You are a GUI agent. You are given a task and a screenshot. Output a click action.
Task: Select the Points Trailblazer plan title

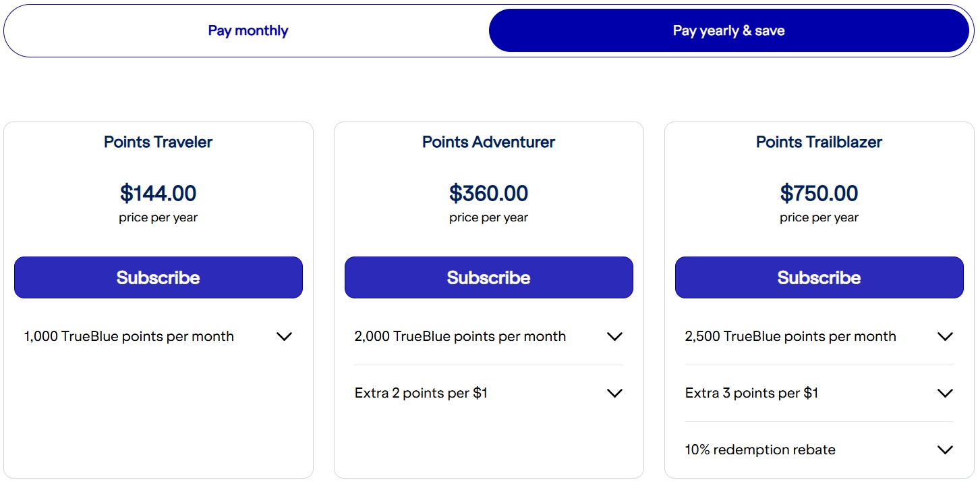[x=818, y=142]
